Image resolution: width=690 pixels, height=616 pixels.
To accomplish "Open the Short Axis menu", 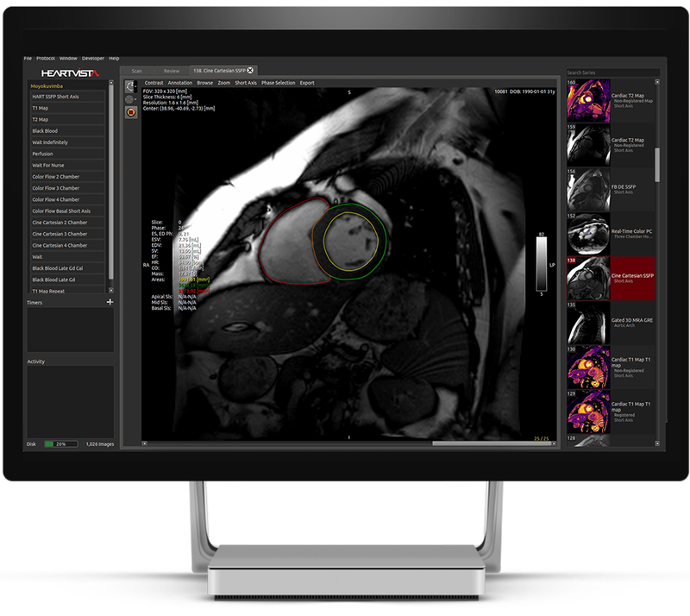I will (246, 83).
